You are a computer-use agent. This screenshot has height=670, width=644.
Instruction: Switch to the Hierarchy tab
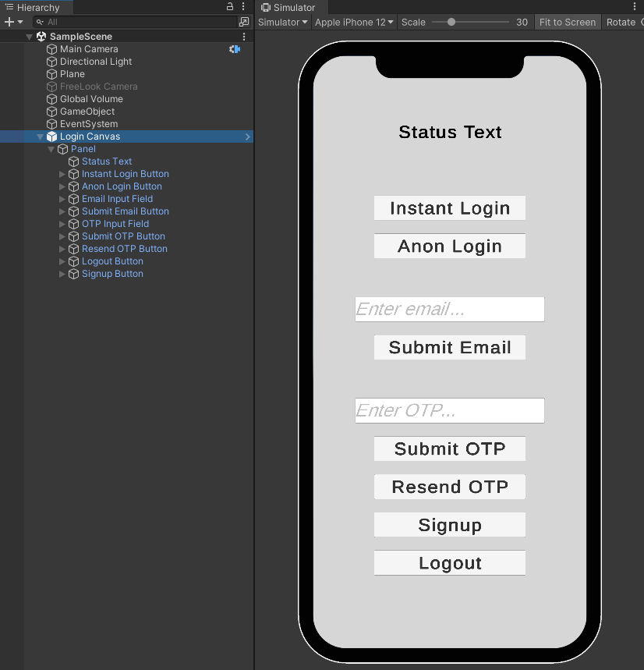[37, 7]
